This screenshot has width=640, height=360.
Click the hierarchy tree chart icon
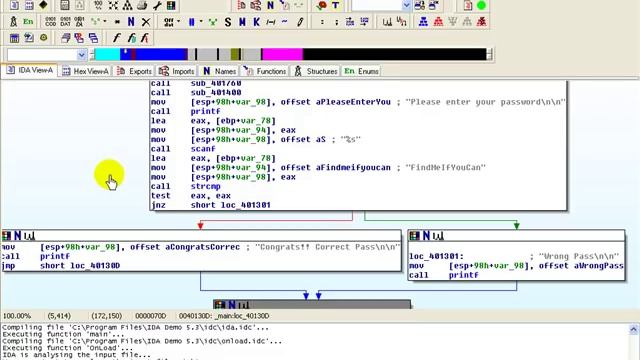128,5
